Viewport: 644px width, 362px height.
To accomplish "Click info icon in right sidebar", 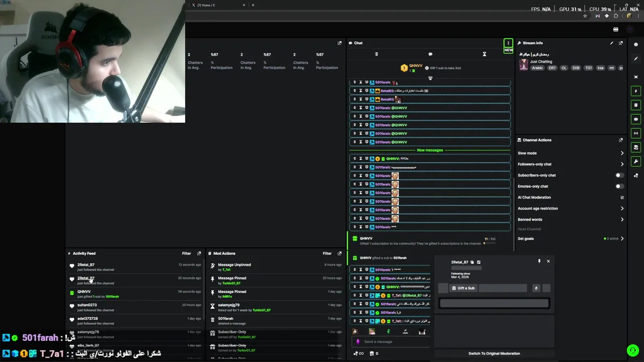I will 636,45.
